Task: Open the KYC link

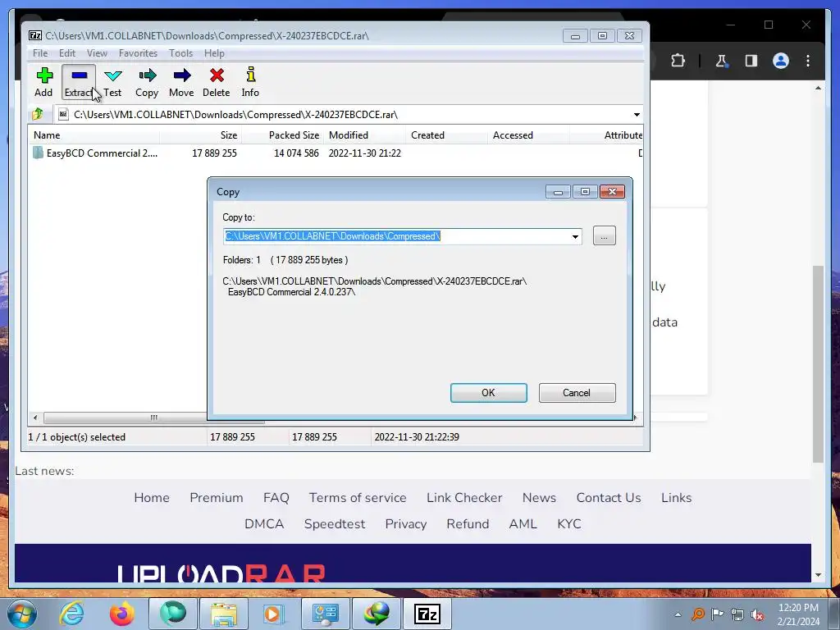Action: coord(569,524)
